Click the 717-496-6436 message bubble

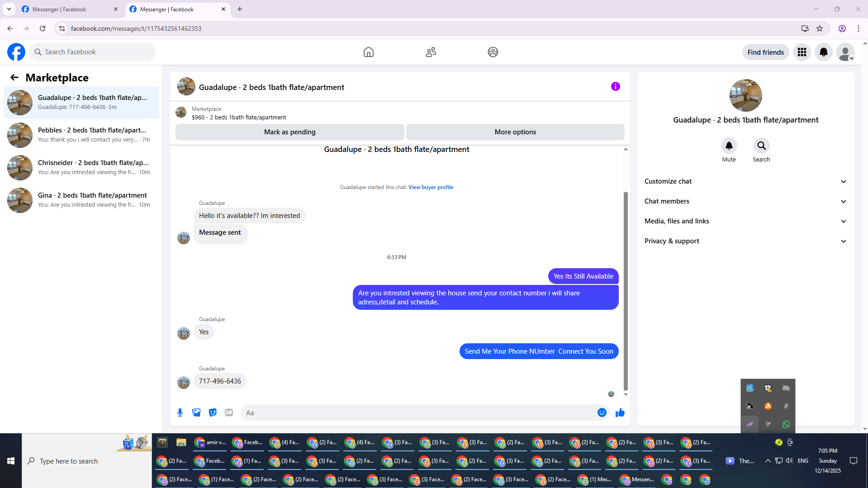[x=220, y=381]
